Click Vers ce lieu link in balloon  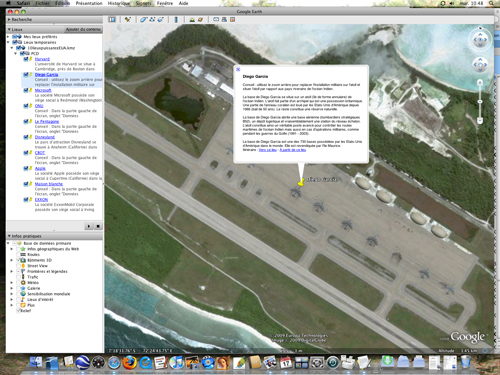[x=268, y=150]
